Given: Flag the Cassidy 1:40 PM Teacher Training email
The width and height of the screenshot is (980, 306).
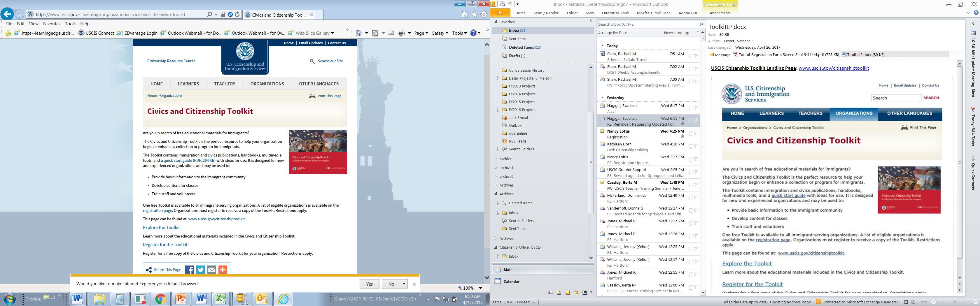Looking at the screenshot, I should click(x=696, y=185).
